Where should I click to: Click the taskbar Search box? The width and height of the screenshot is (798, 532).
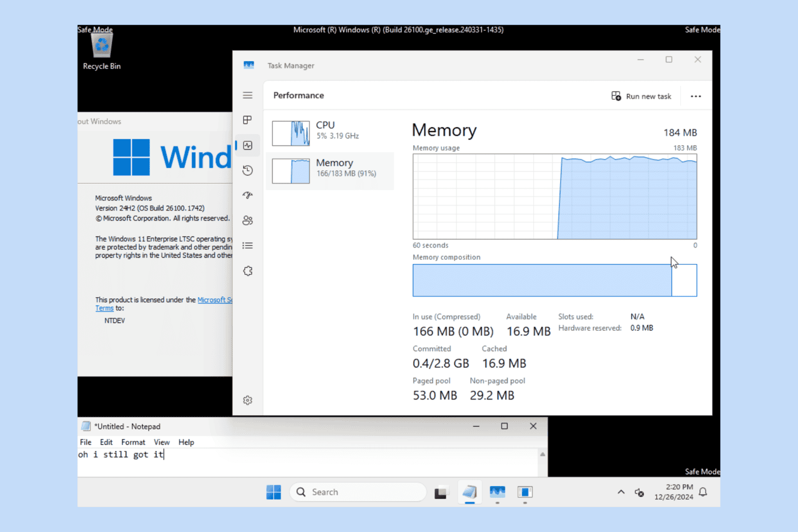point(358,492)
